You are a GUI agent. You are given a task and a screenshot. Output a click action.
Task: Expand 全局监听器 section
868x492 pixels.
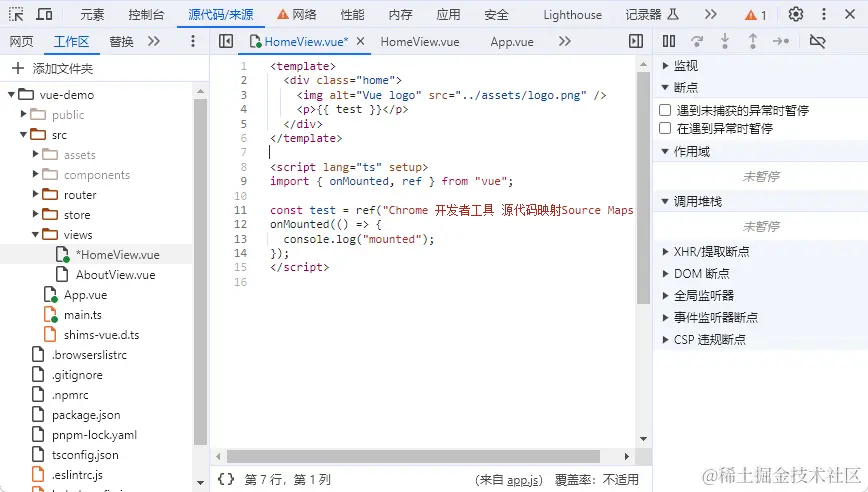pos(665,296)
